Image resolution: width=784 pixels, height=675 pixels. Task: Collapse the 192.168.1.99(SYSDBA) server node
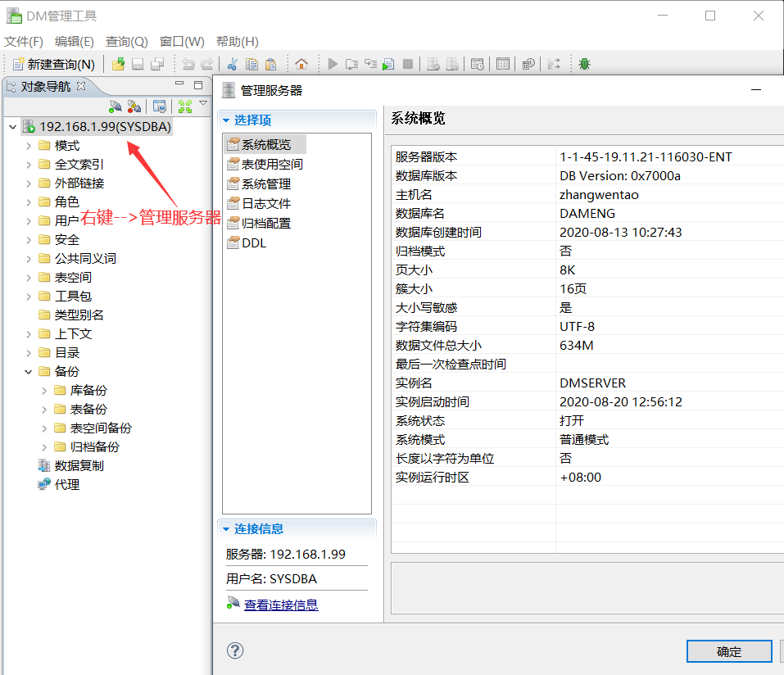[x=13, y=127]
